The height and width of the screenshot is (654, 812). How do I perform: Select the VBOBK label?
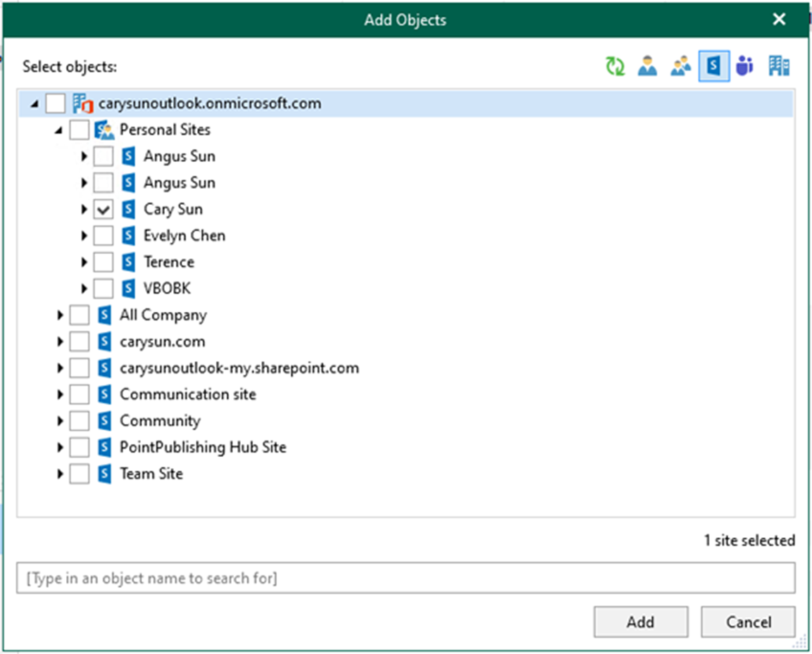point(167,289)
